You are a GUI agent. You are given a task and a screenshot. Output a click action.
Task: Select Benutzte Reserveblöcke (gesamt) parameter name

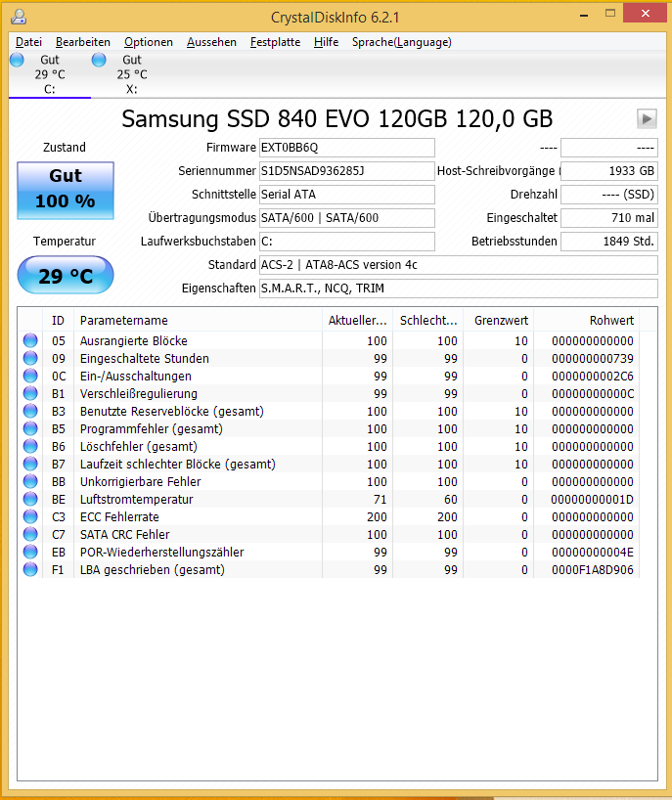point(172,411)
